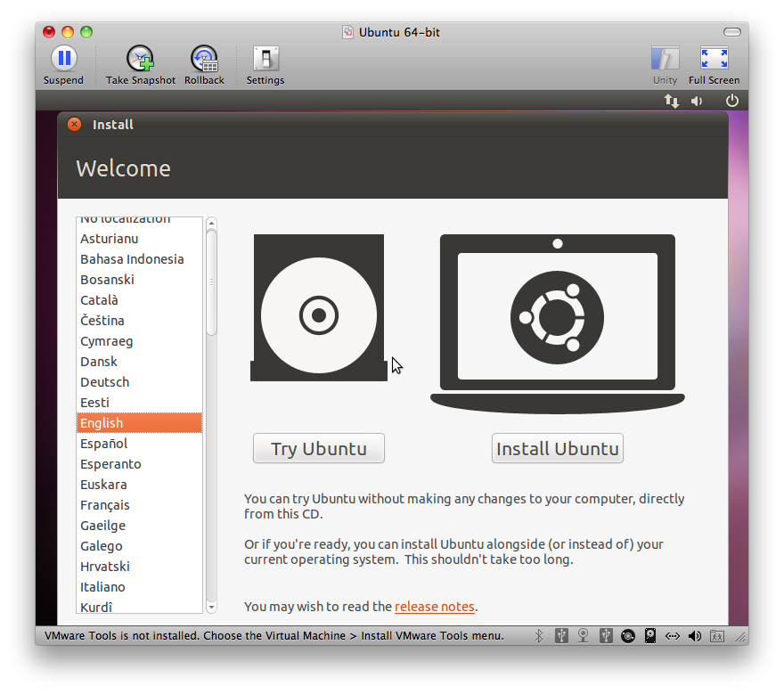Select Euskara language
This screenshot has width=784, height=694.
click(139, 485)
